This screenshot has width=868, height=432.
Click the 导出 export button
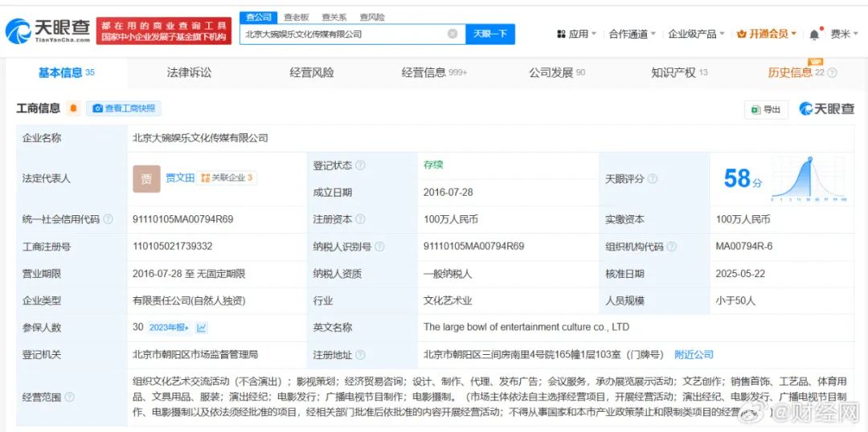(766, 109)
